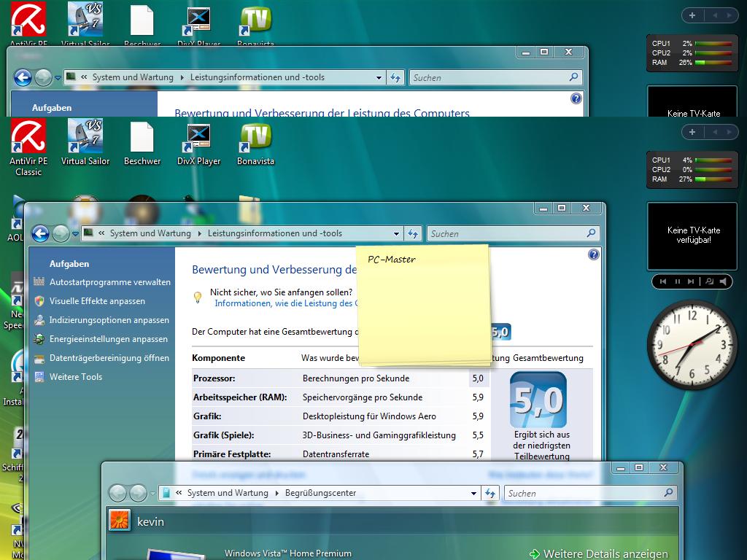Click '3D-Business- und Gaminggrafikleistung' description
The height and width of the screenshot is (560, 747).
[379, 435]
